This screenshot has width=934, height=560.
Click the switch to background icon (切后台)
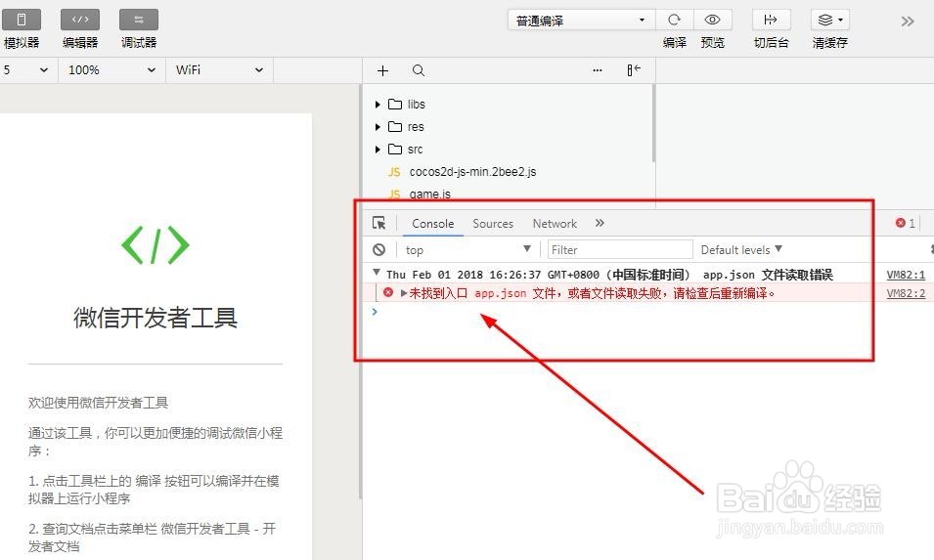coord(771,20)
